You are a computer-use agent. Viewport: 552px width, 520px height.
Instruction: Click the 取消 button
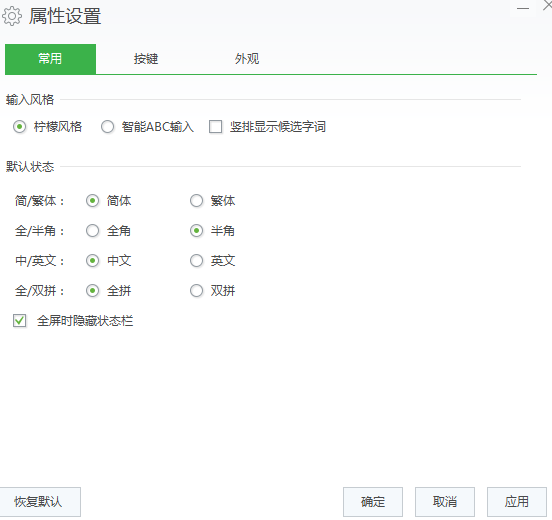click(x=445, y=502)
